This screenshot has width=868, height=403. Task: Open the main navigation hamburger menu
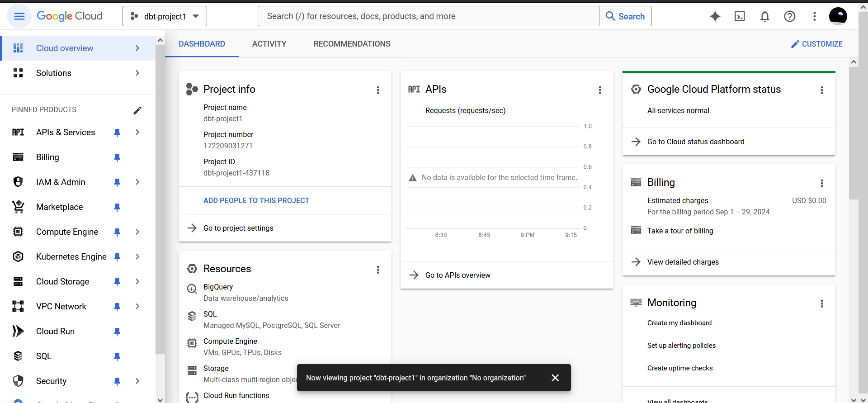pyautogui.click(x=19, y=16)
